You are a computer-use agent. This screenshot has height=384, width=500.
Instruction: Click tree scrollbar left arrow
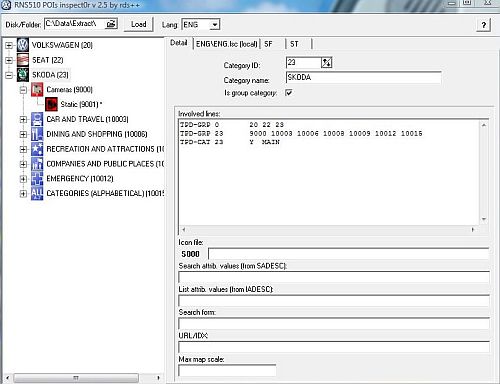click(8, 378)
